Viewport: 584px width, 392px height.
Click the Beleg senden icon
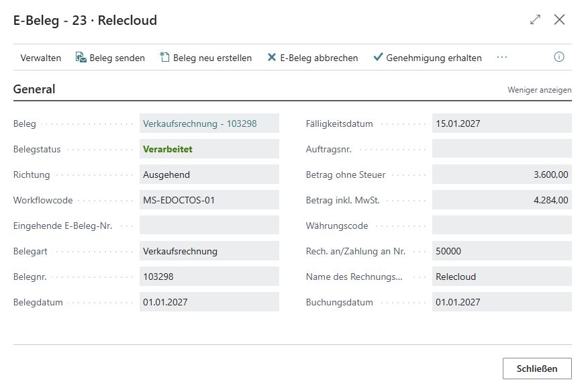coord(81,57)
